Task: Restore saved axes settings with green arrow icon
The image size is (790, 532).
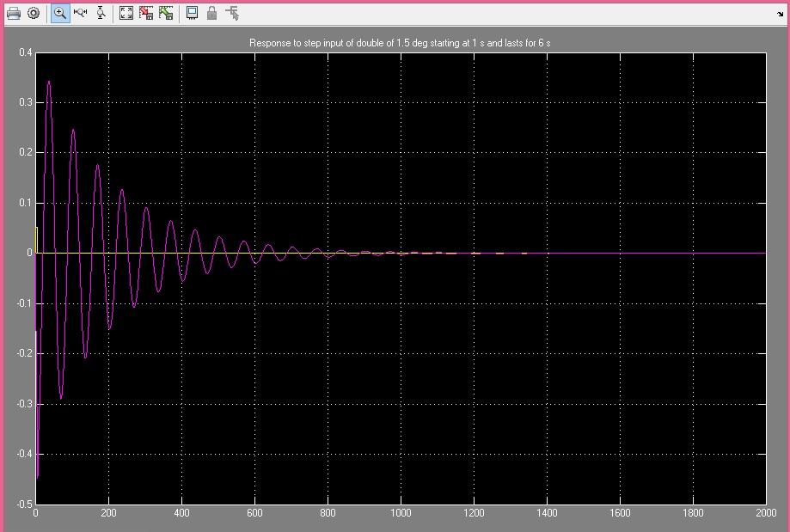Action: [x=166, y=13]
